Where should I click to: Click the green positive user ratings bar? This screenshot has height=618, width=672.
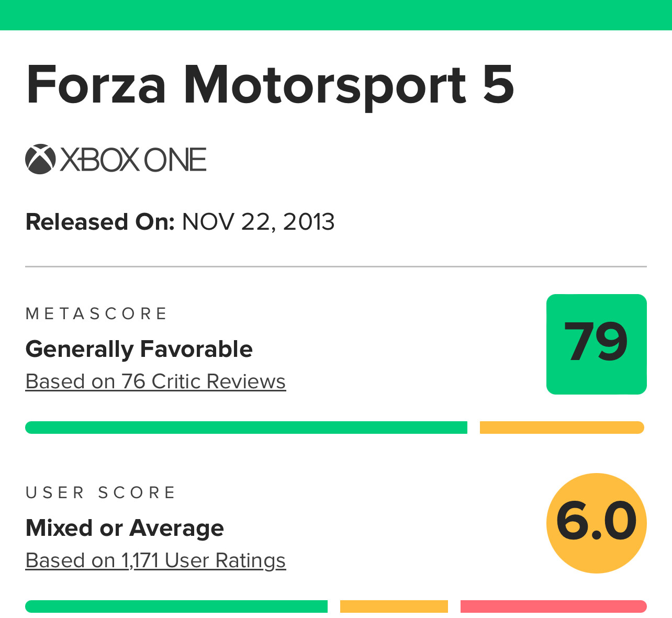(x=176, y=606)
